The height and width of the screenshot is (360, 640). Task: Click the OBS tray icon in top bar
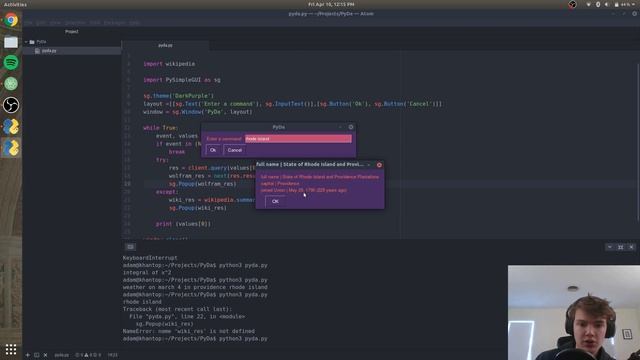(572, 4)
